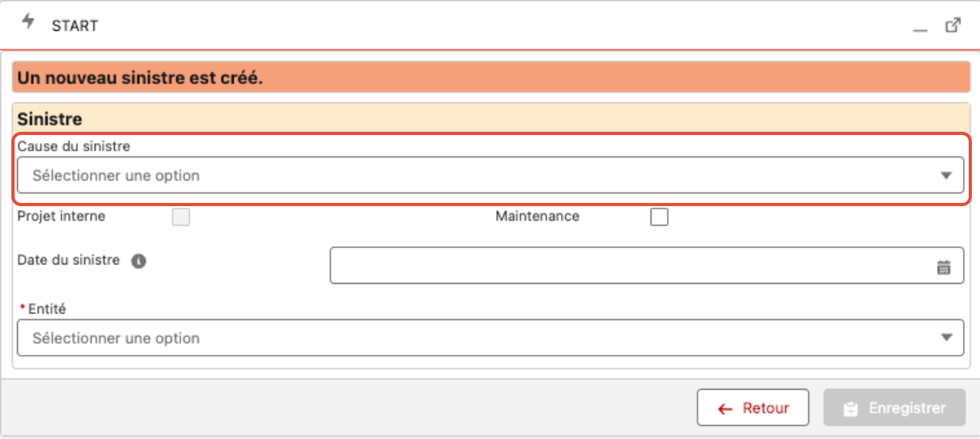
Task: Focus the Date du sinistre input field
Action: tap(647, 266)
